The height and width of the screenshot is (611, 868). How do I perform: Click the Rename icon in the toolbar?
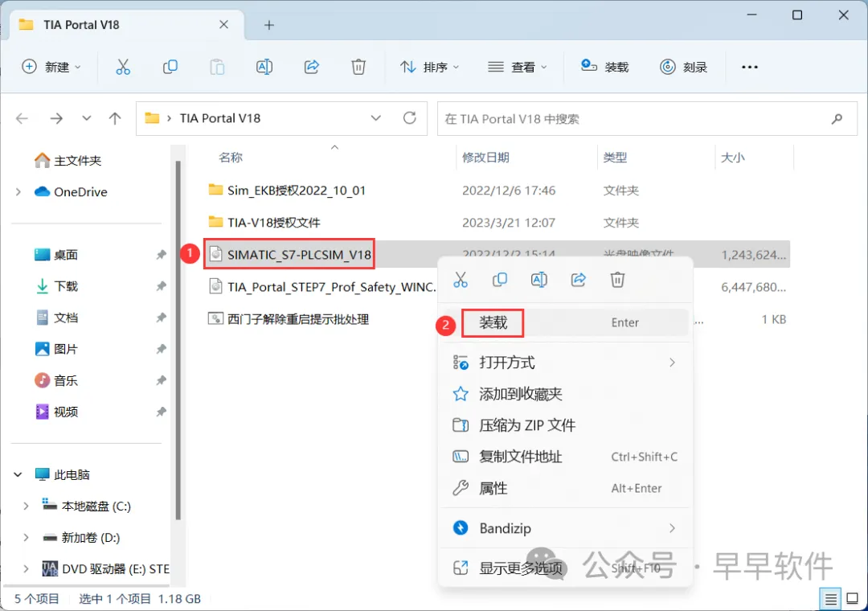(264, 67)
